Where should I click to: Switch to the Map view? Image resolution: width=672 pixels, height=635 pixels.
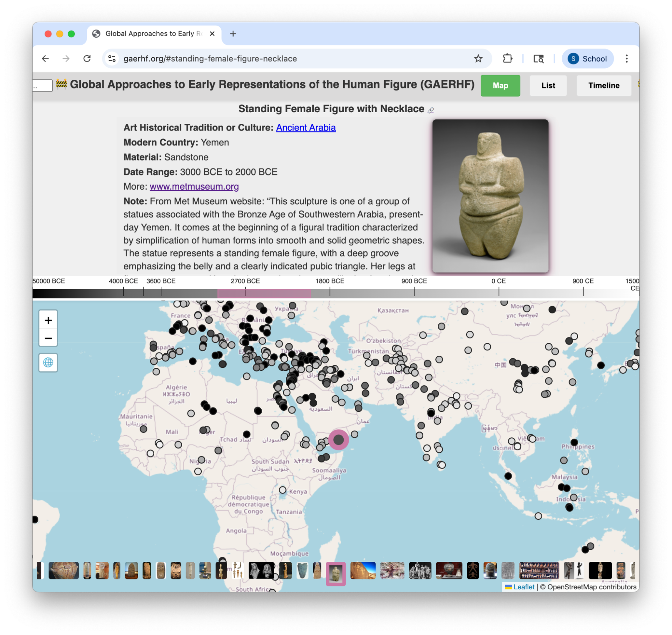click(x=500, y=86)
